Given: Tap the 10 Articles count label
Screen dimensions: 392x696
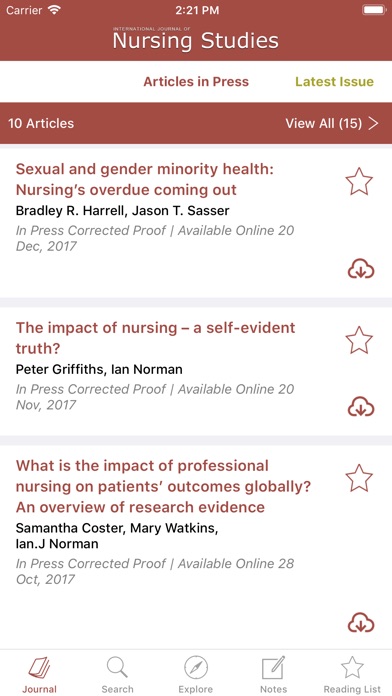Looking at the screenshot, I should click(41, 123).
